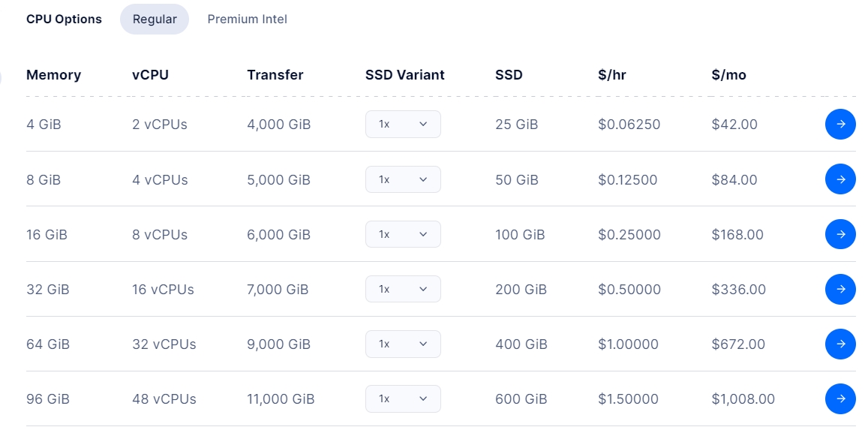Expand SSD Variant dropdown for 8 GiB row
Screen dimensions: 868x436
(x=403, y=179)
